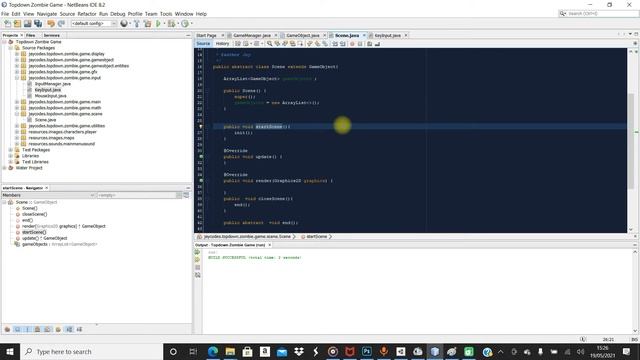Collapse the Topdown Zombie Game project node

[x=4, y=42]
